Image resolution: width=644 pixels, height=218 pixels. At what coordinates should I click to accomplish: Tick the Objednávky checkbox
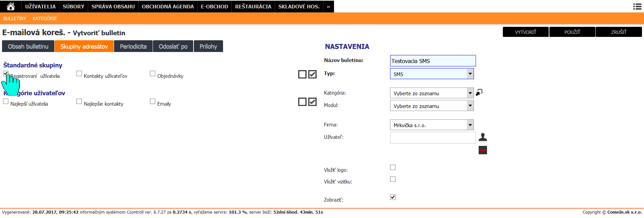click(x=153, y=73)
